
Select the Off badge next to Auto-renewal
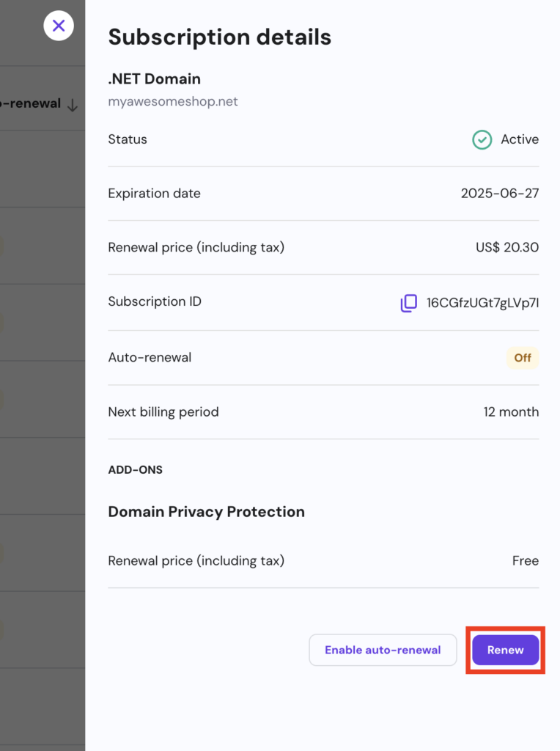(x=522, y=358)
